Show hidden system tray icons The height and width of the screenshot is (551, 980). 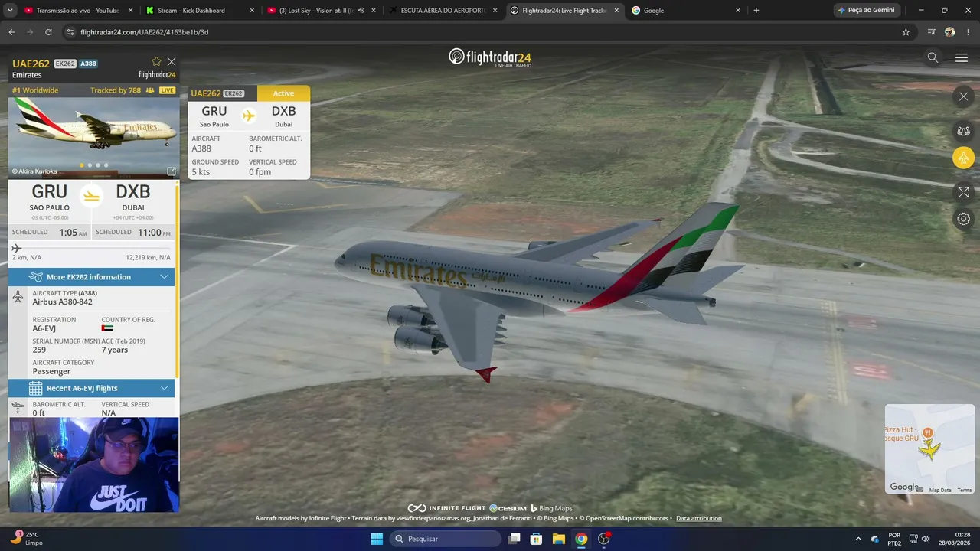(857, 539)
